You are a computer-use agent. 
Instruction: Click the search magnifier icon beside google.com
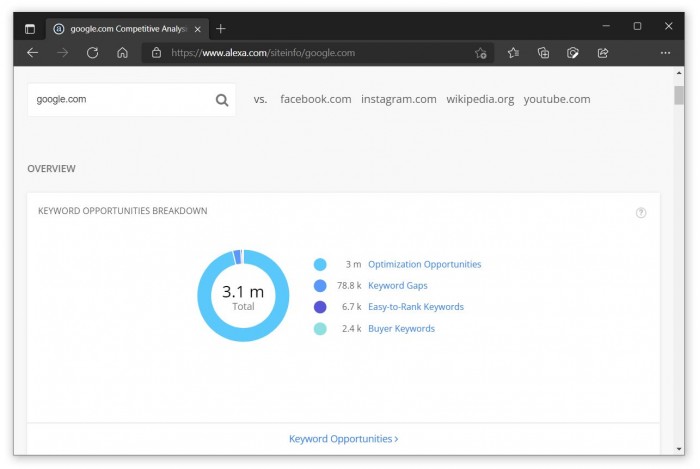coord(222,100)
